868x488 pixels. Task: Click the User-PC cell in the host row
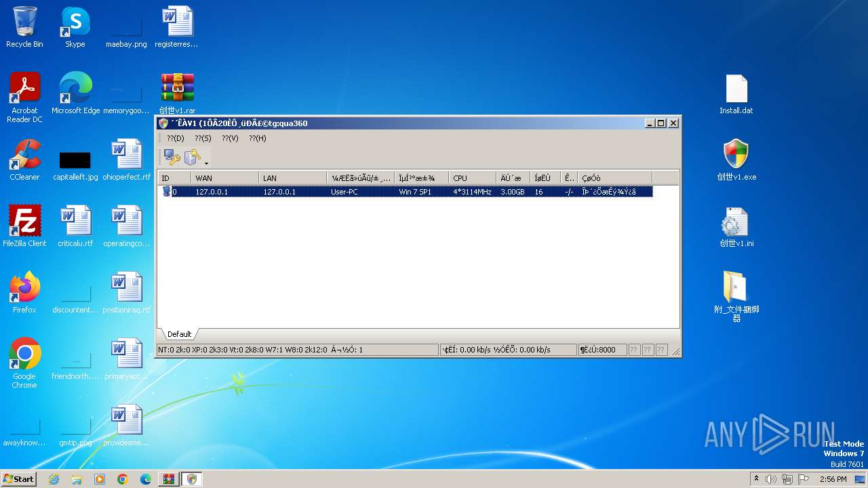coord(344,192)
